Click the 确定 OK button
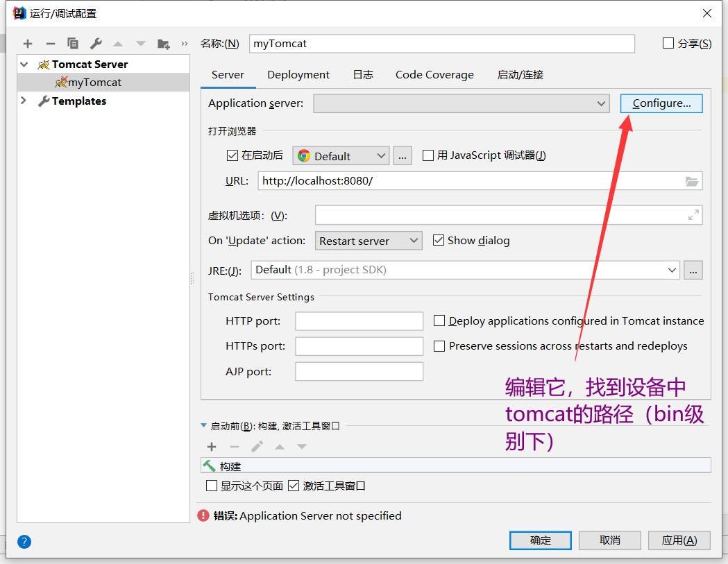728x564 pixels. click(x=541, y=540)
